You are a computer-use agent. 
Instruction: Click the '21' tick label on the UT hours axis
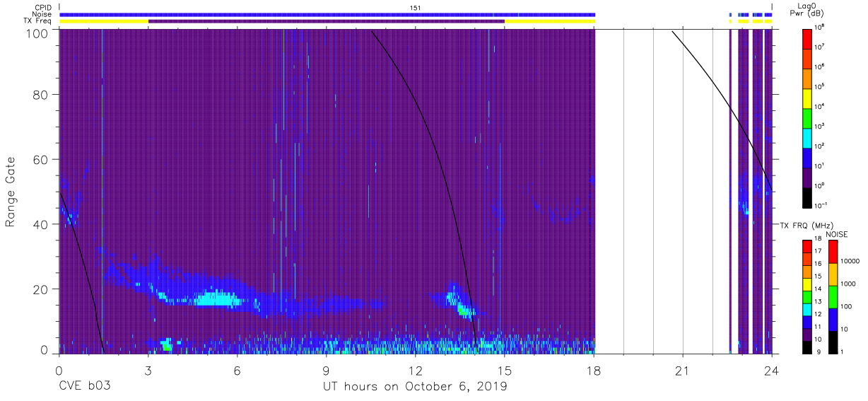683,369
